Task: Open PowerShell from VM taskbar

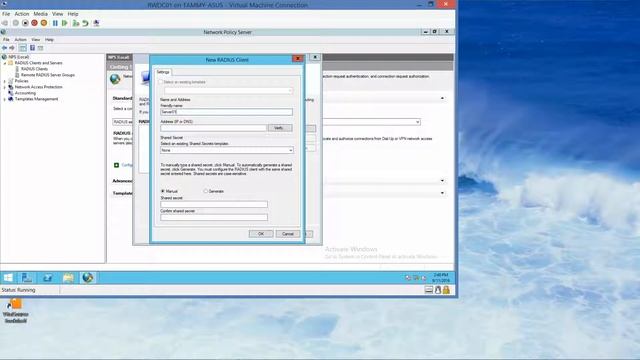Action: coord(47,278)
